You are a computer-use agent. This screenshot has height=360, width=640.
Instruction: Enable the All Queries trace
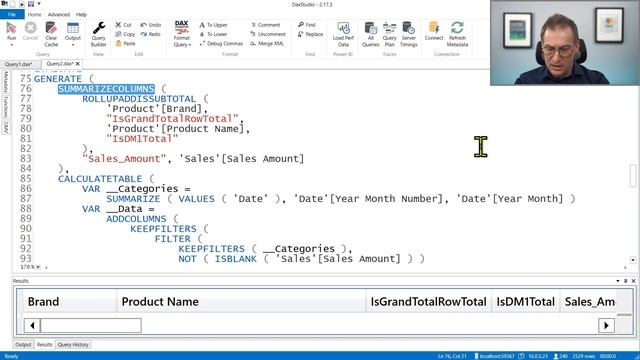pyautogui.click(x=371, y=34)
